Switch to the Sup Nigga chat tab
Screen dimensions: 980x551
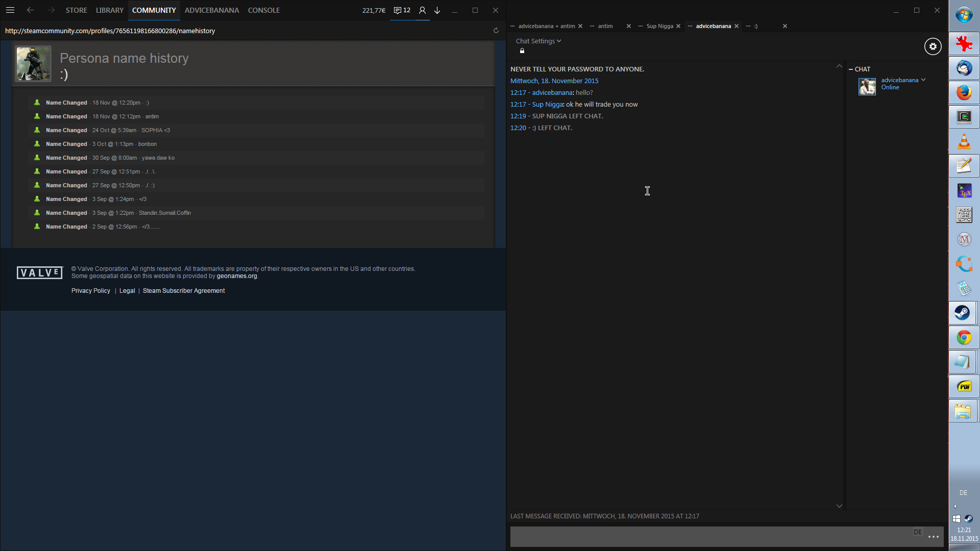click(659, 26)
